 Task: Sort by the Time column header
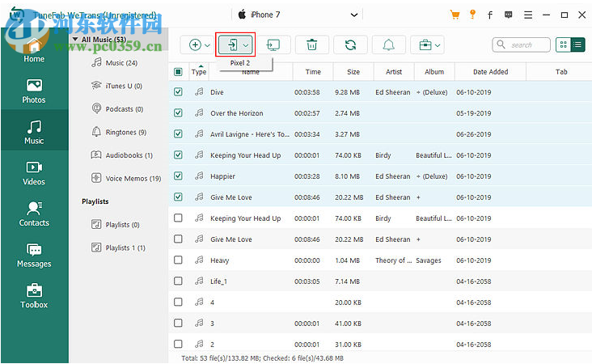pos(313,72)
